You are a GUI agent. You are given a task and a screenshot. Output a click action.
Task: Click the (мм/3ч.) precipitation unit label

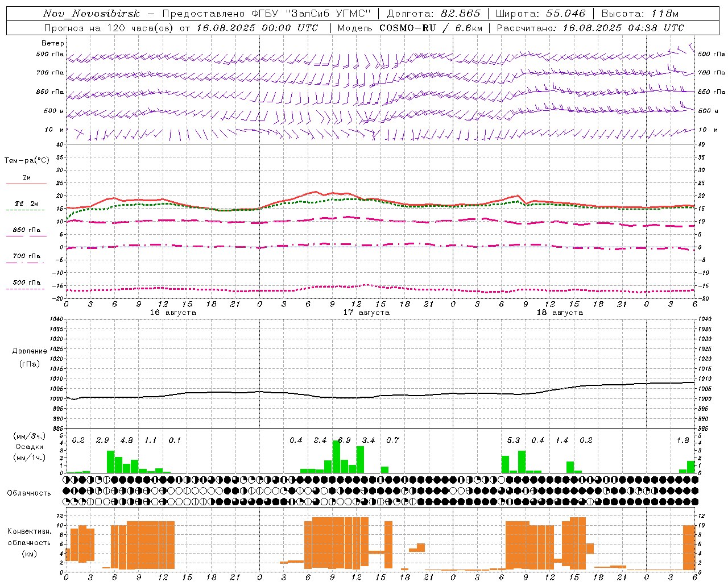coord(28,436)
